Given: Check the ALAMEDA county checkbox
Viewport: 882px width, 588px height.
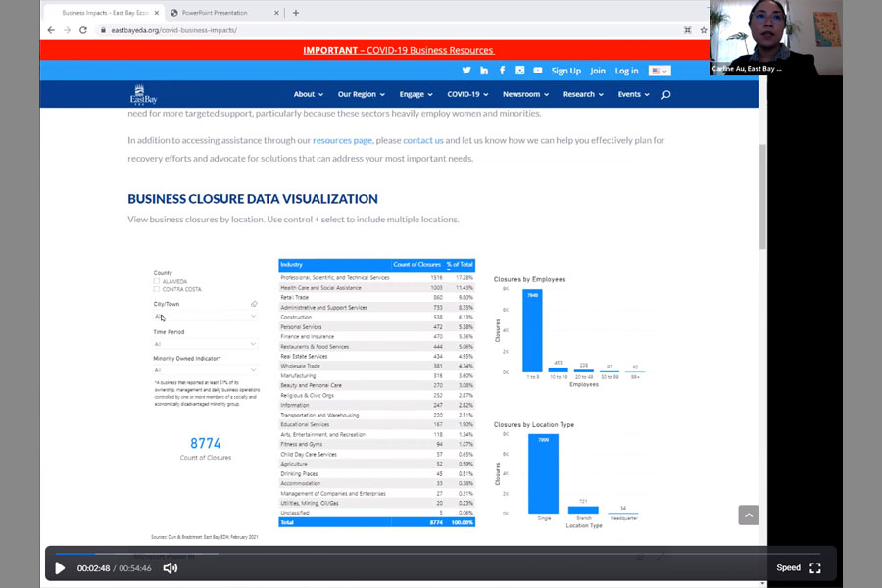Looking at the screenshot, I should click(157, 281).
